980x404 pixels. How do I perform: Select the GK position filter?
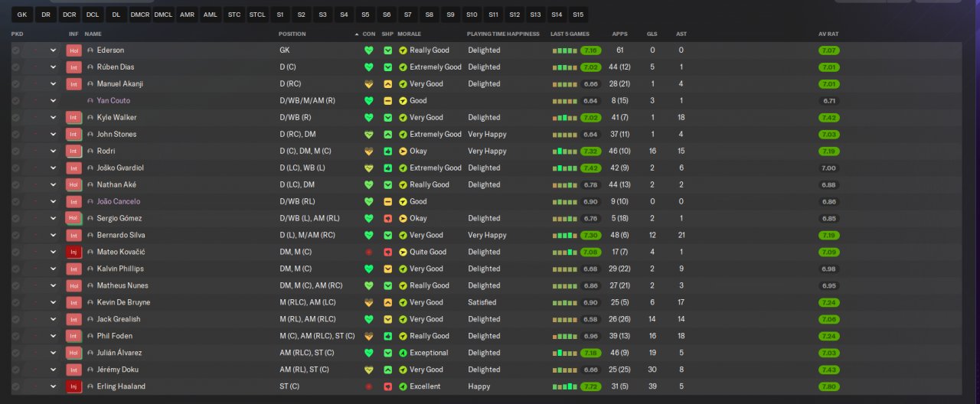[21, 15]
